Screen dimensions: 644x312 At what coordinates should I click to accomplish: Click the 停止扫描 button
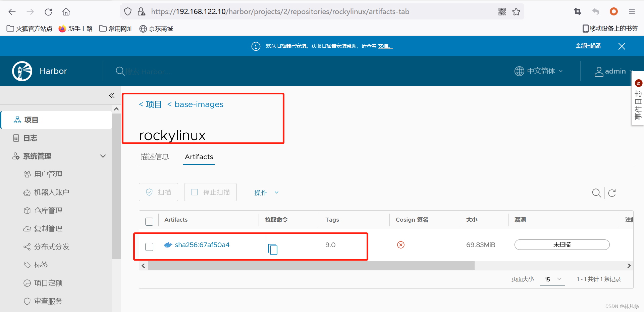click(210, 192)
